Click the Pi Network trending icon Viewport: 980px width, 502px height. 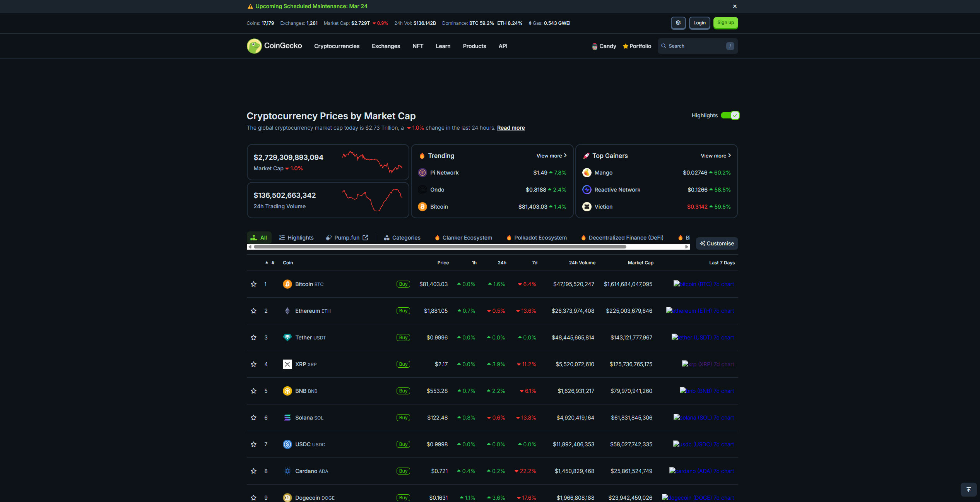[x=422, y=173]
